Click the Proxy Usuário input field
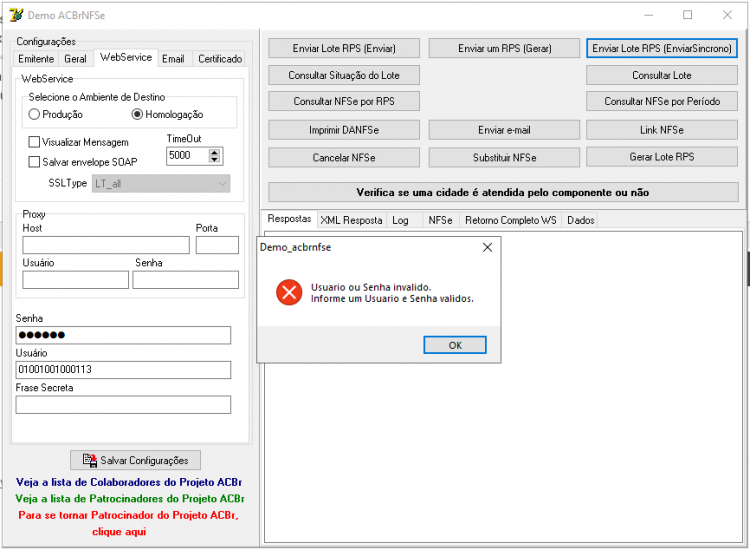750x550 pixels. (x=76, y=280)
